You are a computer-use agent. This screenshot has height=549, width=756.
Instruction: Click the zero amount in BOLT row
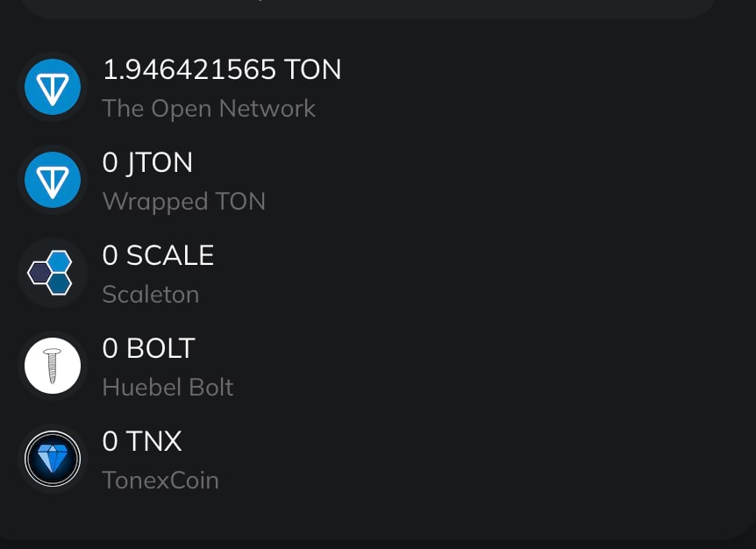(110, 349)
